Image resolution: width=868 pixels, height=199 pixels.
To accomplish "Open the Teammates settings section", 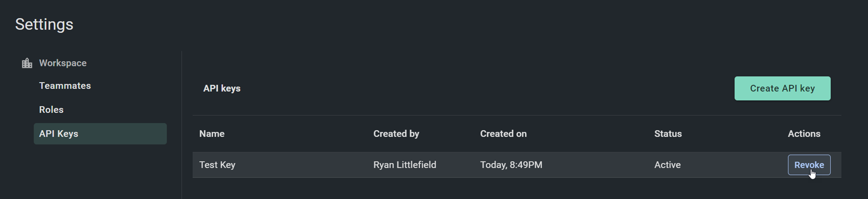I will [65, 85].
